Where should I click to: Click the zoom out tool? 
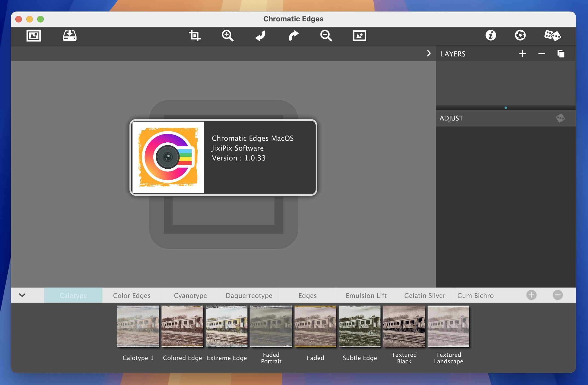[325, 36]
